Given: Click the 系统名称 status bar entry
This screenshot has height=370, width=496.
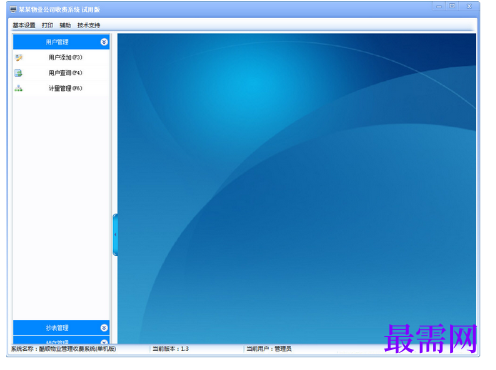Looking at the screenshot, I should coord(64,349).
